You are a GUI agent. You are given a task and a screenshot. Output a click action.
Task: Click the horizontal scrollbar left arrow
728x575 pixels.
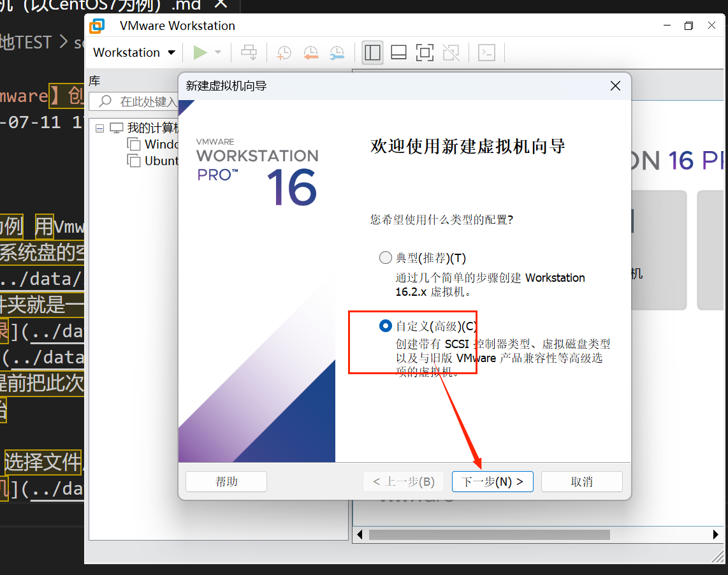coord(360,535)
